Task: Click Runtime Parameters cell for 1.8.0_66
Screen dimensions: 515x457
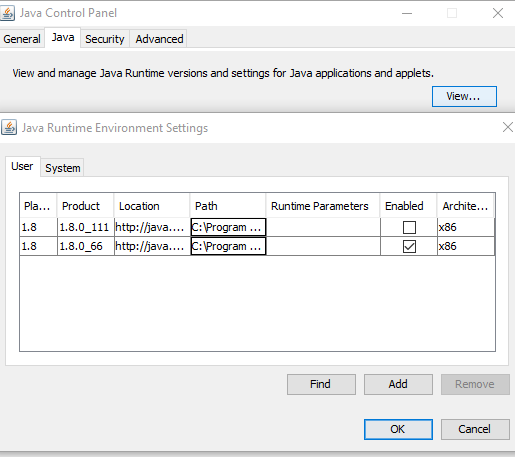Action: [x=323, y=246]
